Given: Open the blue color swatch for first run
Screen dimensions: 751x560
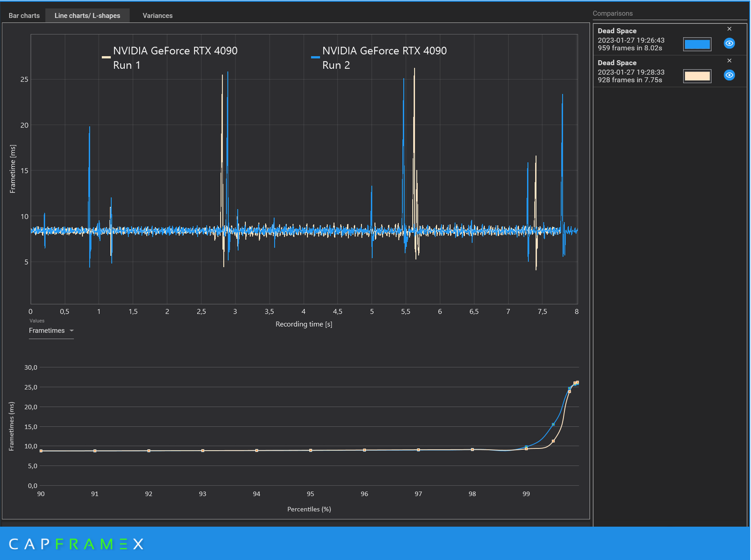Looking at the screenshot, I should (x=697, y=44).
